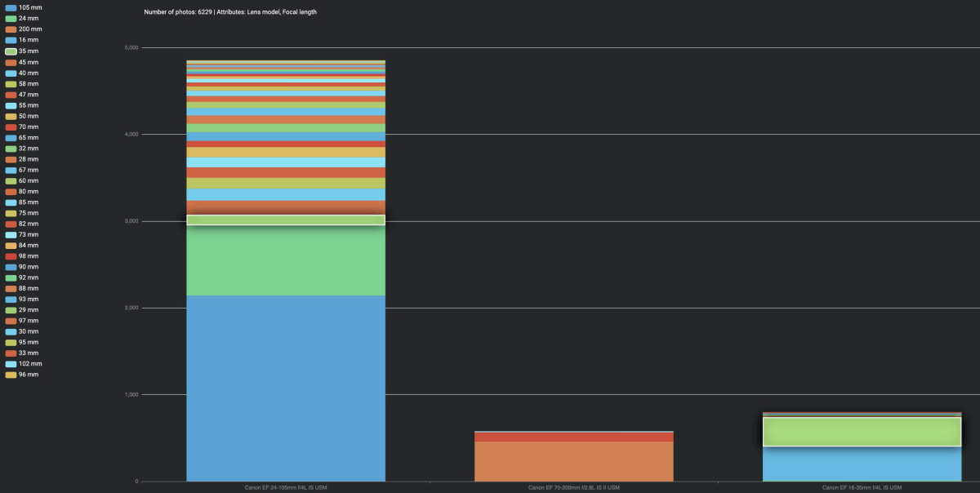
Task: Click the highlighted 35 mm color swatch
Action: (x=9, y=51)
